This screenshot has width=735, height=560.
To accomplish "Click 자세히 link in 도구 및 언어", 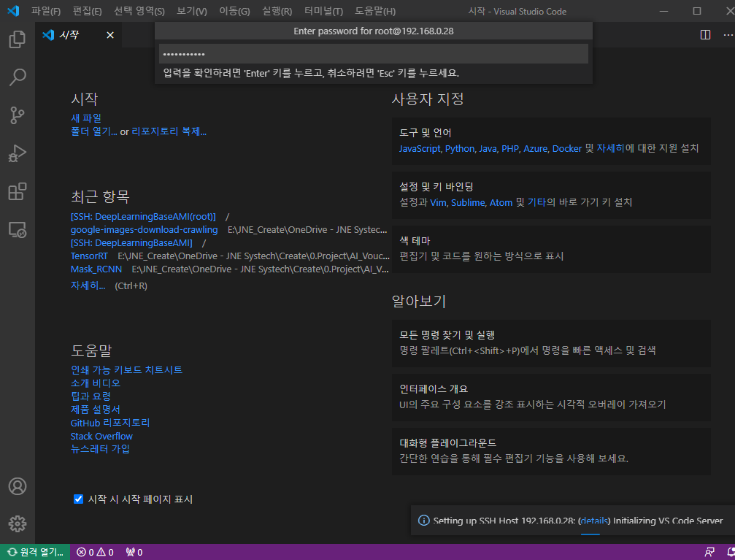I will coord(610,149).
